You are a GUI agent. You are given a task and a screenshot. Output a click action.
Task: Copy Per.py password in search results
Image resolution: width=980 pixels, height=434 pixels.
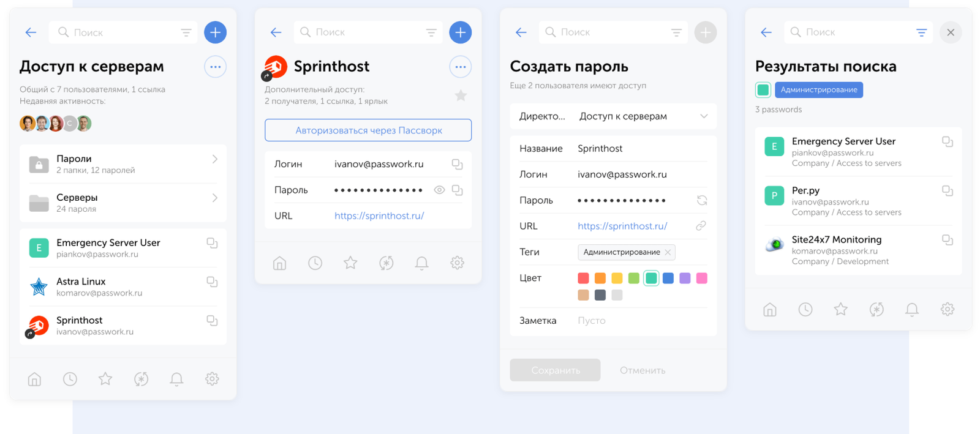(x=947, y=190)
